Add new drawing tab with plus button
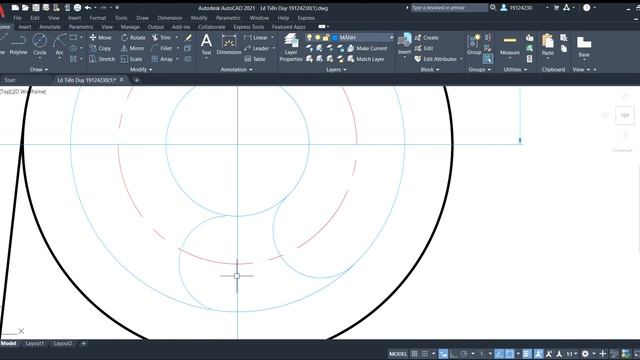The width and height of the screenshot is (640, 360). (x=136, y=80)
